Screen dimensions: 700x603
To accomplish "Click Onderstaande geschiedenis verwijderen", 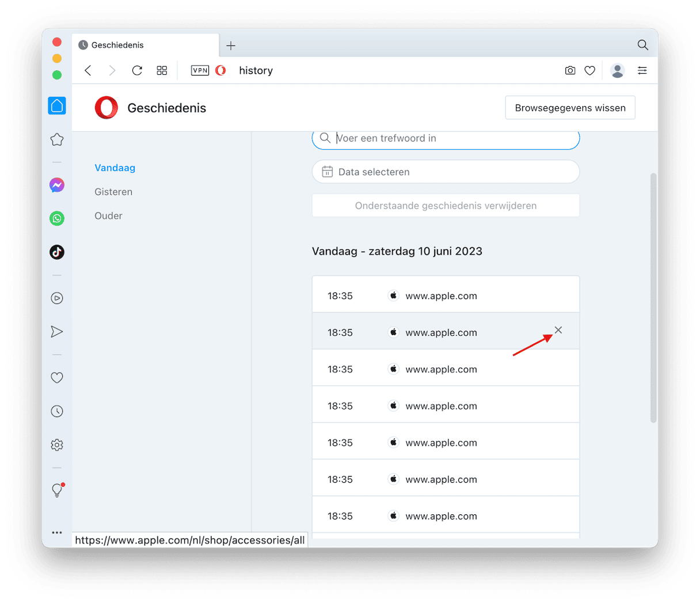I will 446,206.
